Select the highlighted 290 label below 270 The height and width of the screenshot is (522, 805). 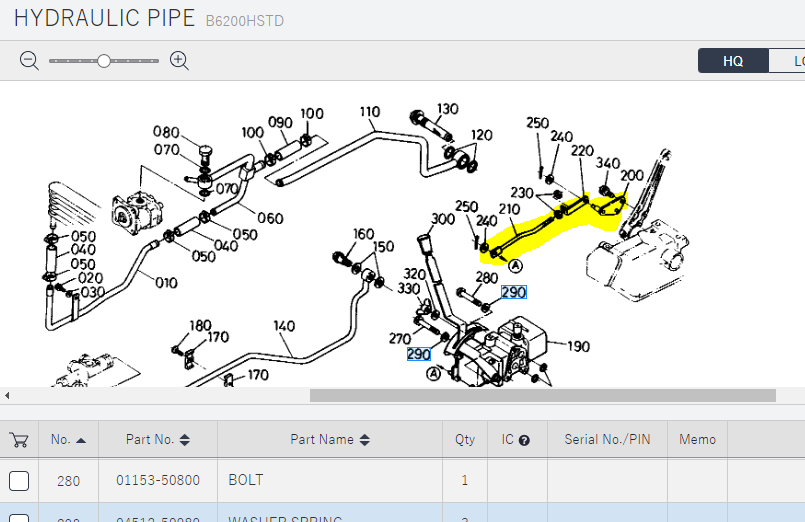click(418, 354)
